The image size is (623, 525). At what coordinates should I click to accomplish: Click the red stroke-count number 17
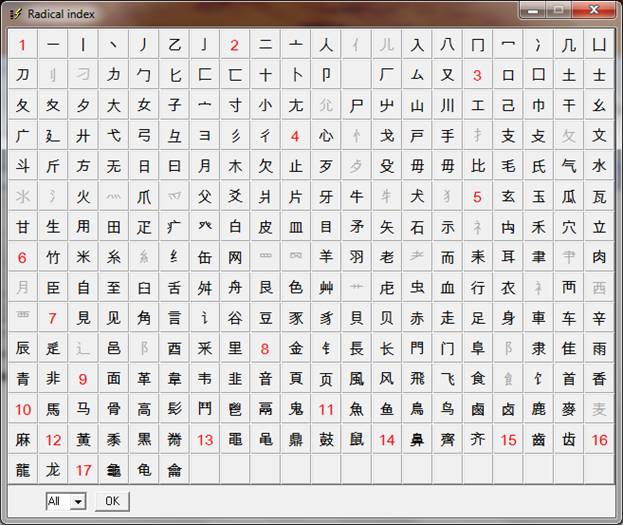click(83, 470)
